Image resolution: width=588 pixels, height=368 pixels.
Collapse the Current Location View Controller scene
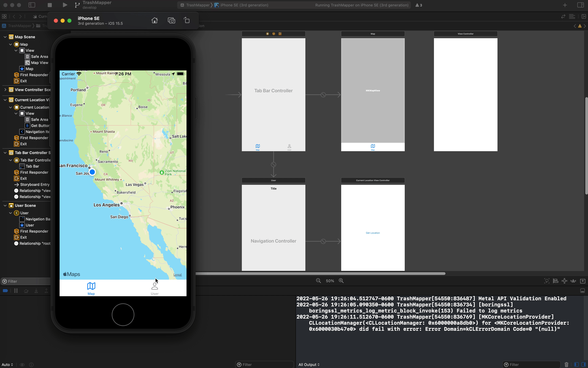tap(5, 100)
